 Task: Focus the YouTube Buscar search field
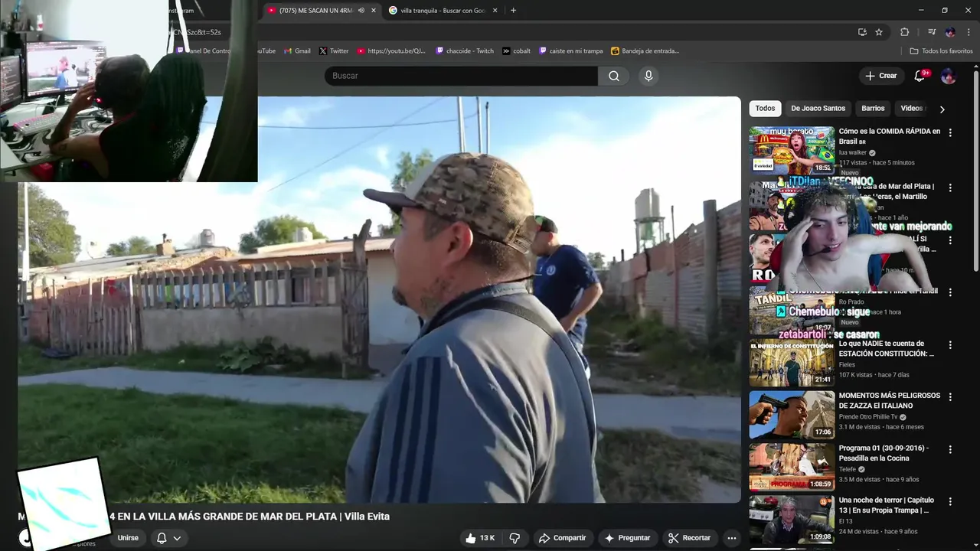click(461, 76)
